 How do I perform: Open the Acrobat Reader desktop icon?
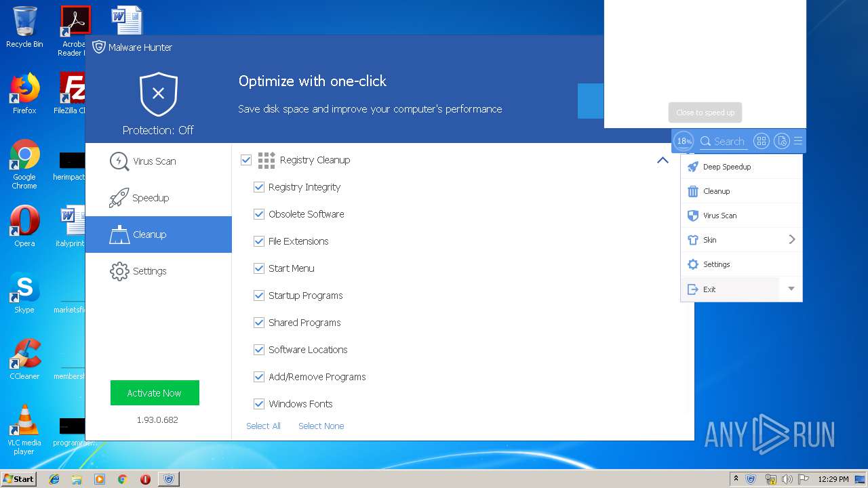click(73, 31)
